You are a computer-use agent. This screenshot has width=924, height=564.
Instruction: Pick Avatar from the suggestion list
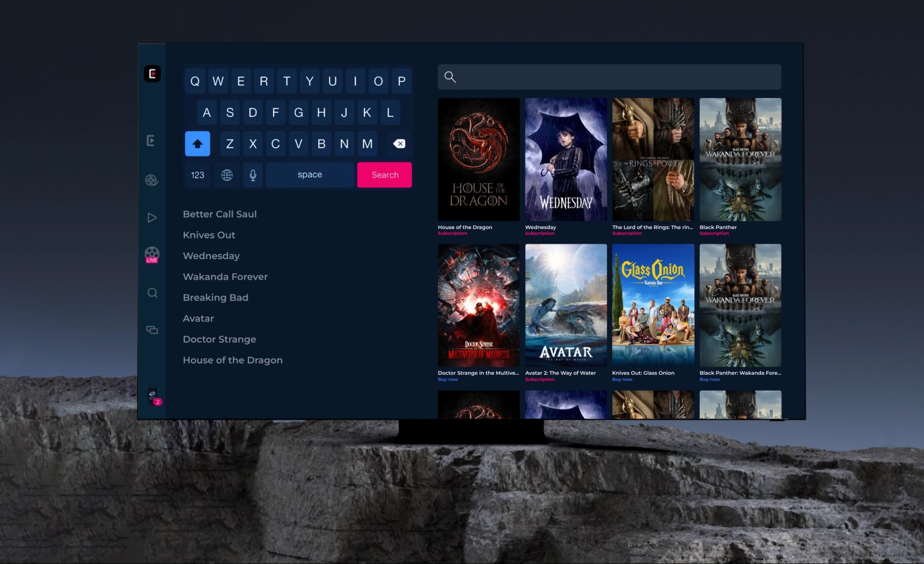pyautogui.click(x=199, y=318)
